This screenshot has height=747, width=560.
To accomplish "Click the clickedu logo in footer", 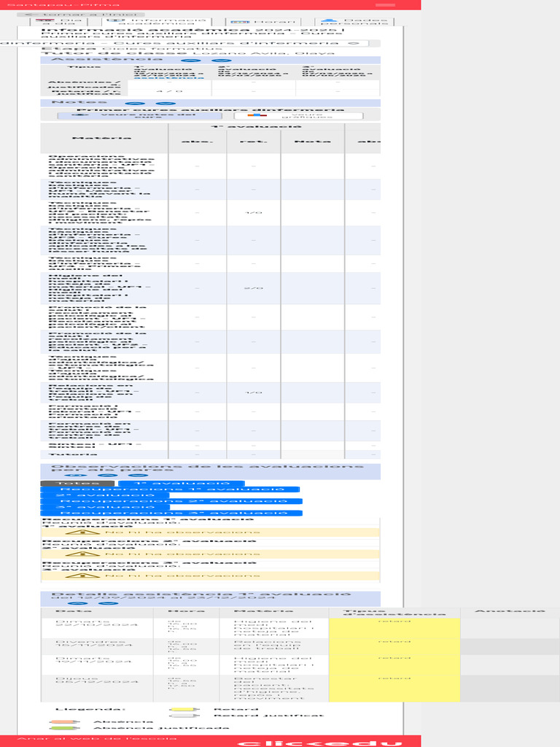I will click(x=320, y=743).
